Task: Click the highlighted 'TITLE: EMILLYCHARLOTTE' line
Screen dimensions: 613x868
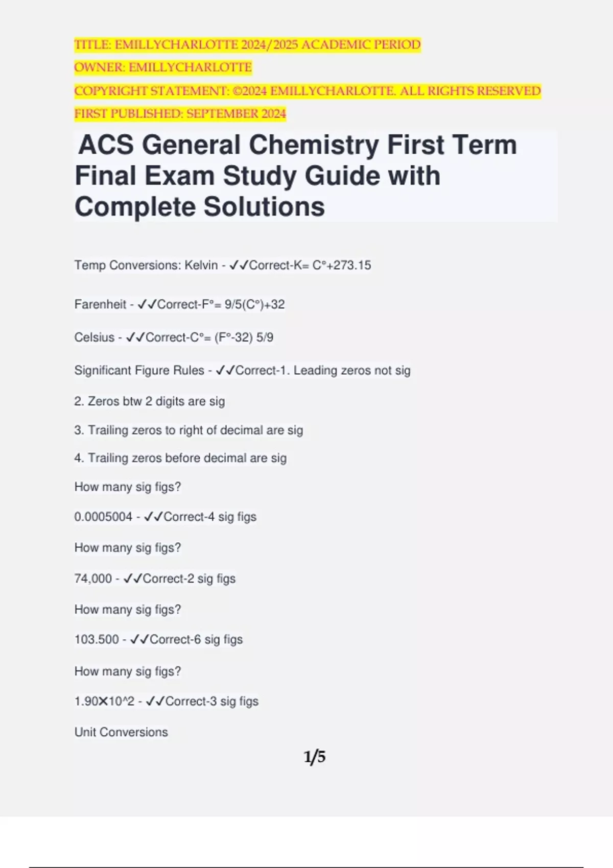Action: pyautogui.click(x=247, y=45)
